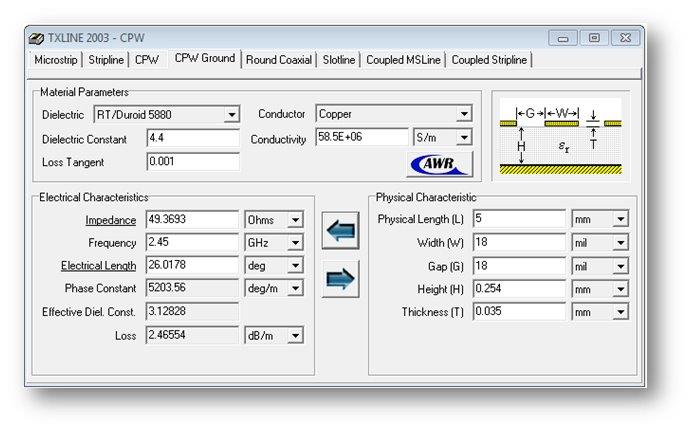Click the right blue arrow analysis button
Screen dimensions: 690x431
(x=340, y=279)
